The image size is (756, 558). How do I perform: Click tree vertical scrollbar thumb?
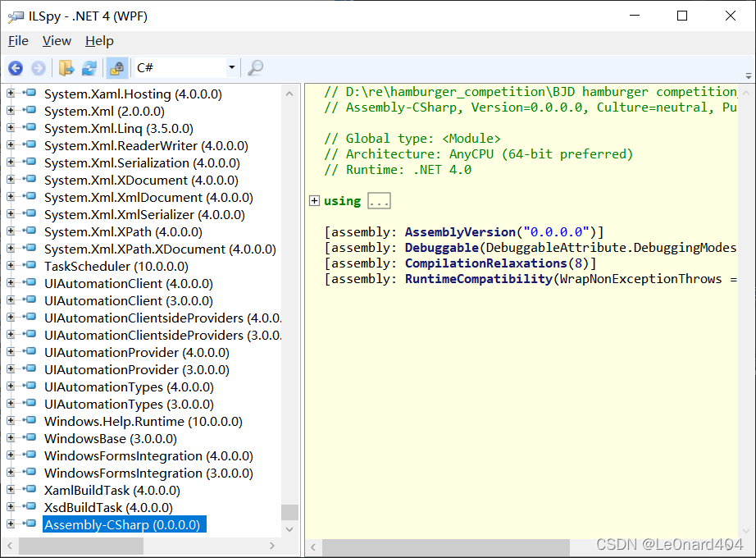pyautogui.click(x=289, y=512)
